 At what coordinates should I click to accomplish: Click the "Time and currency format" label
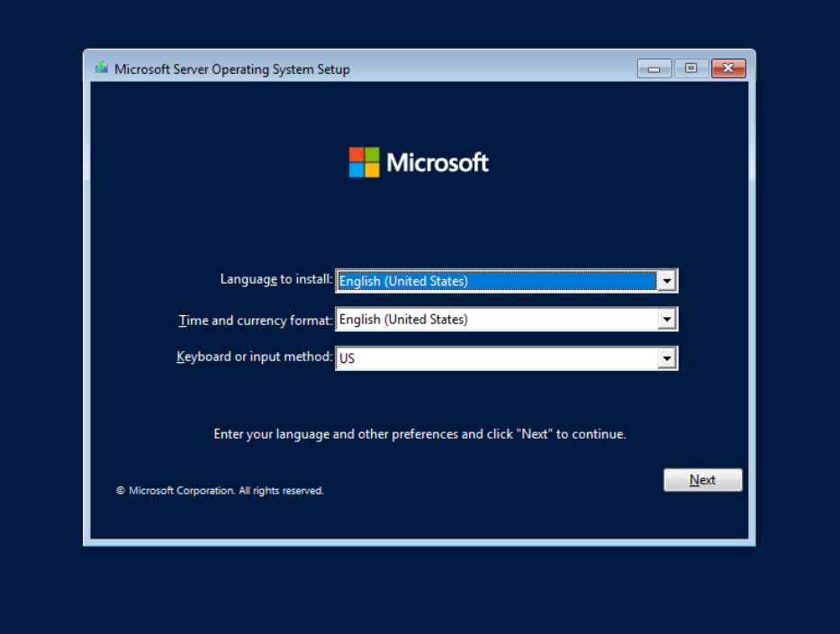(256, 320)
